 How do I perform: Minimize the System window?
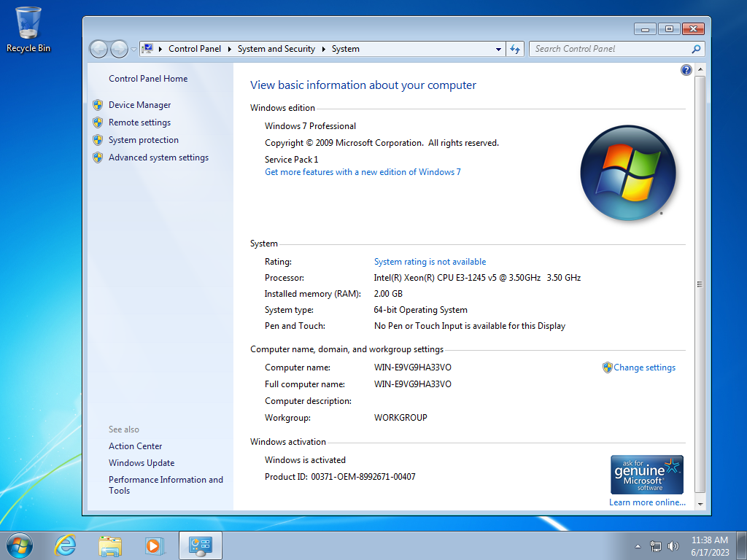click(645, 29)
